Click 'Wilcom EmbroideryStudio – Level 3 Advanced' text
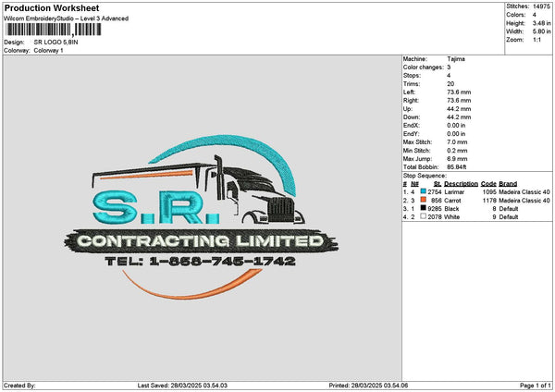This screenshot has height=392, width=555. tap(67, 18)
